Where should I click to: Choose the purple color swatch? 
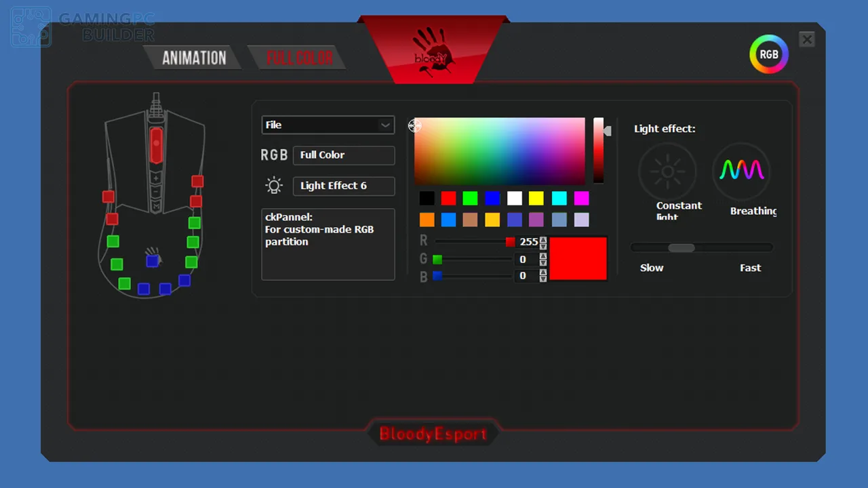coord(536,220)
